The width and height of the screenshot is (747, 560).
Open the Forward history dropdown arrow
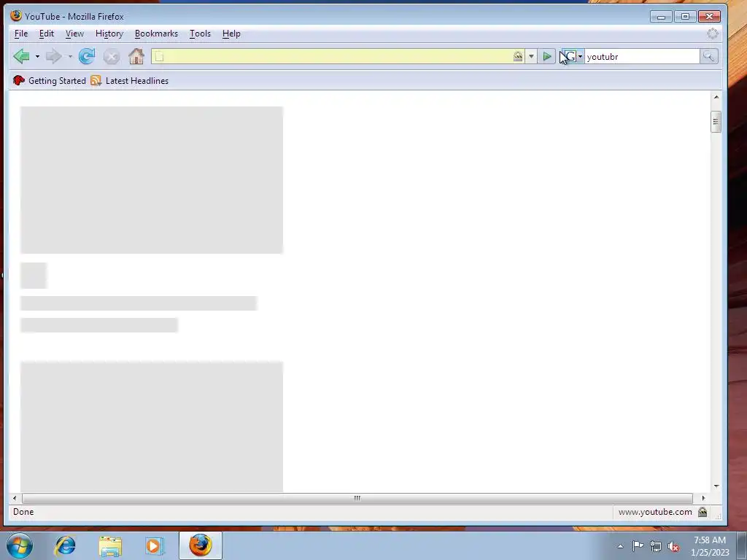(x=70, y=57)
